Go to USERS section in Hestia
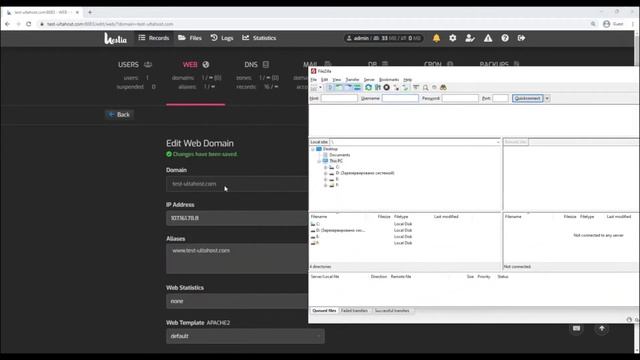This screenshot has width=640, height=360. [135, 64]
